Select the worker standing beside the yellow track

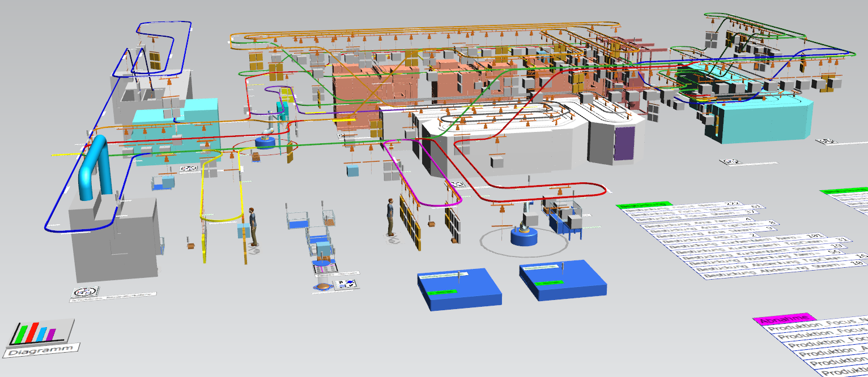(x=253, y=226)
